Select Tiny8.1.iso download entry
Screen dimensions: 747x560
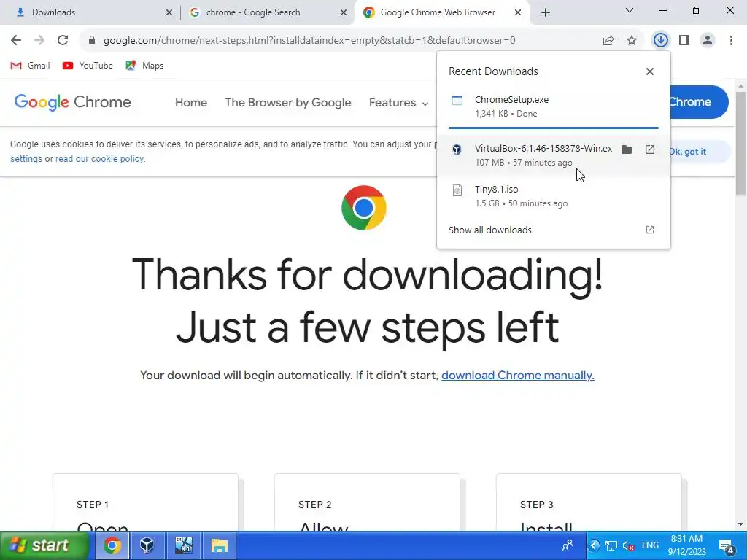coord(553,196)
